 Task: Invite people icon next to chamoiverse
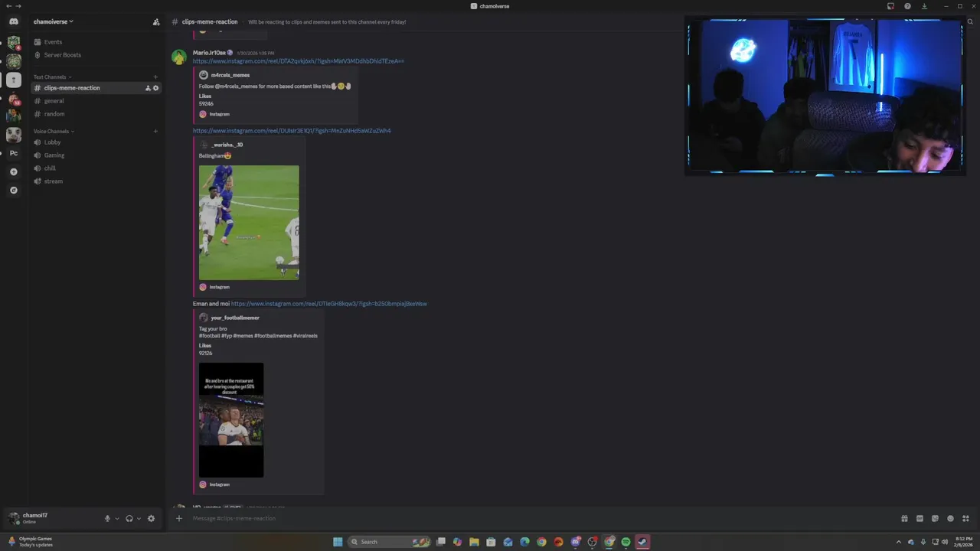pos(156,22)
